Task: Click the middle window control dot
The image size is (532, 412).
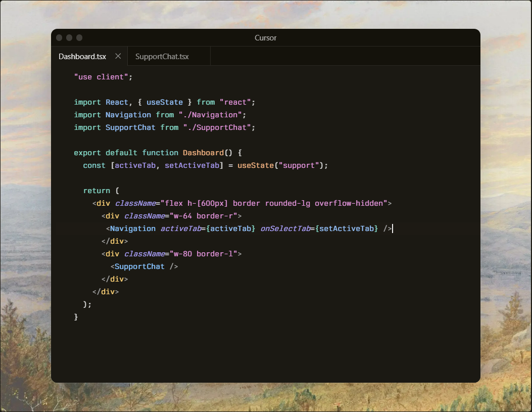Action: [x=69, y=38]
